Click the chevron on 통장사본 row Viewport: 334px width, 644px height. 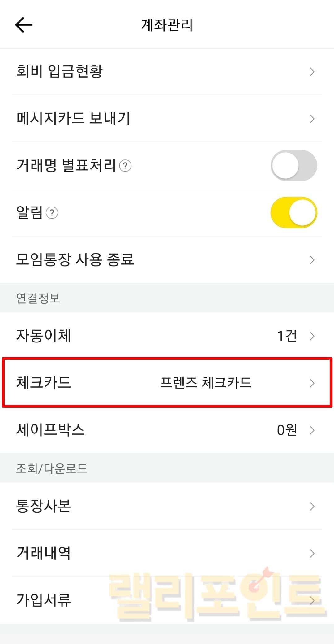click(312, 506)
